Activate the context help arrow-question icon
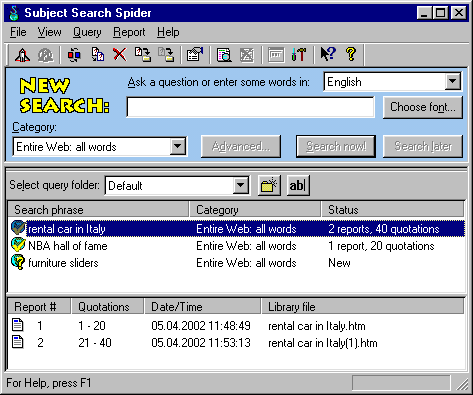 (x=328, y=54)
